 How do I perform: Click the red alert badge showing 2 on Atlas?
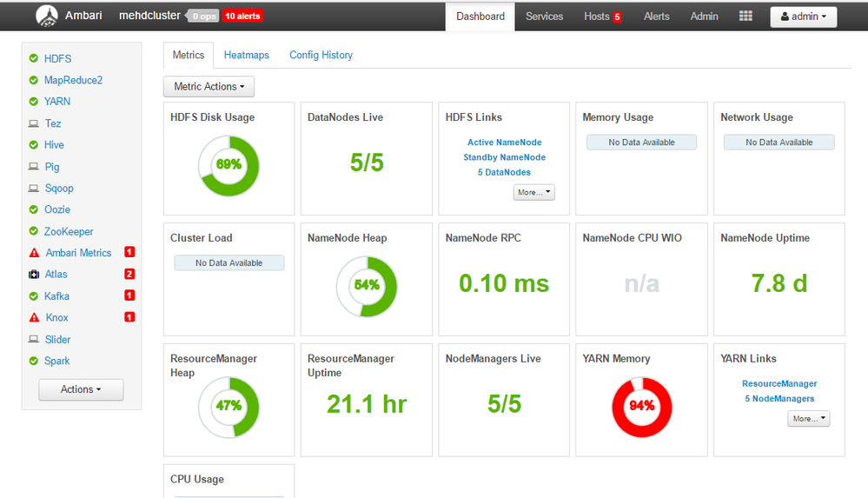point(129,274)
